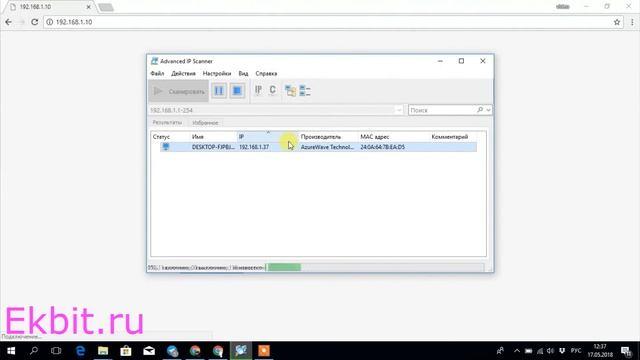Open the browser three-dot menu
The width and height of the screenshot is (640, 360).
[632, 22]
